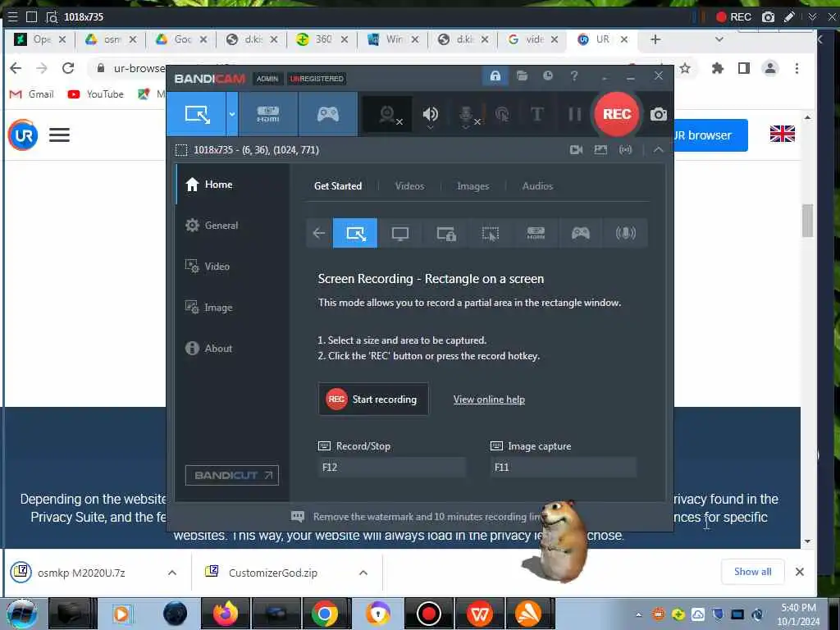
Task: Click the pause recording icon
Action: pos(574,114)
